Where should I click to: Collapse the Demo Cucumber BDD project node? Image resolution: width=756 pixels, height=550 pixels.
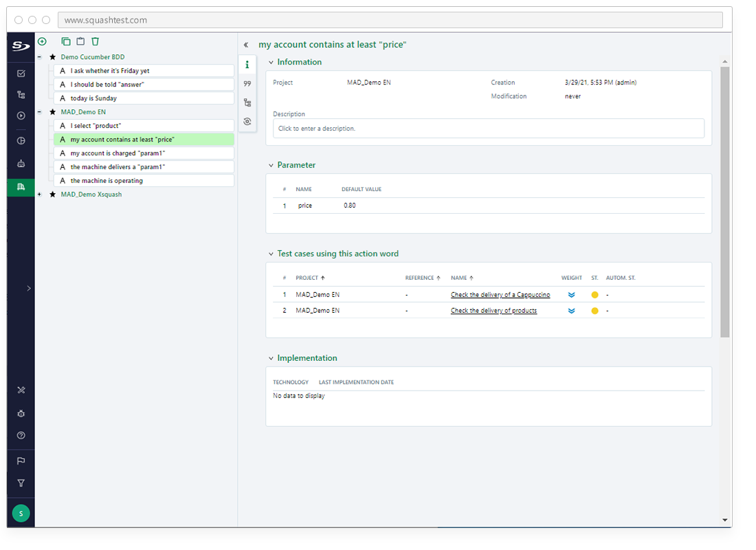(x=40, y=57)
